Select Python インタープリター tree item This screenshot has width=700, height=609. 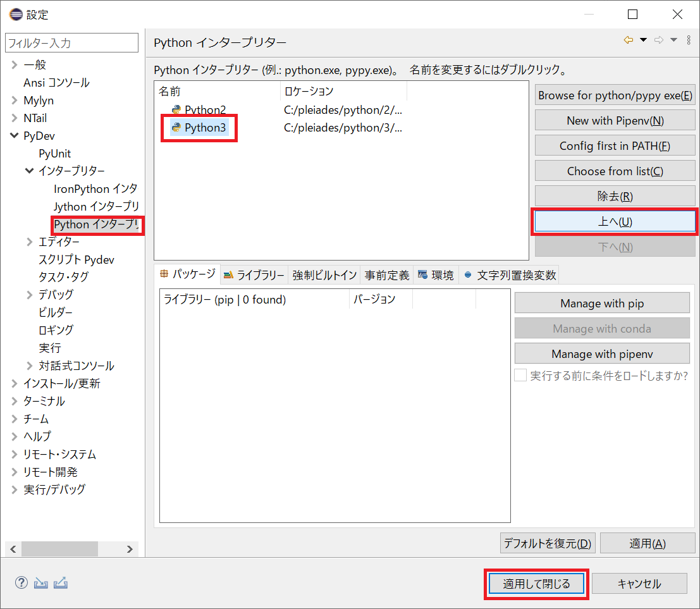96,224
